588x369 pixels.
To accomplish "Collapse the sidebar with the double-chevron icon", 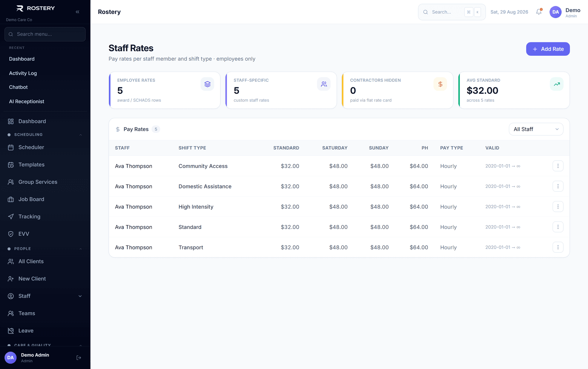I will tap(77, 12).
